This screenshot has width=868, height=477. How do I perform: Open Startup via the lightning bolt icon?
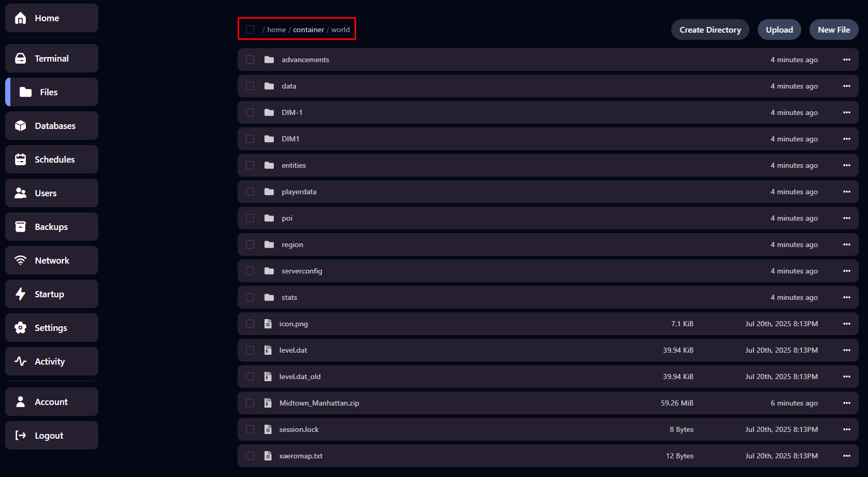21,294
